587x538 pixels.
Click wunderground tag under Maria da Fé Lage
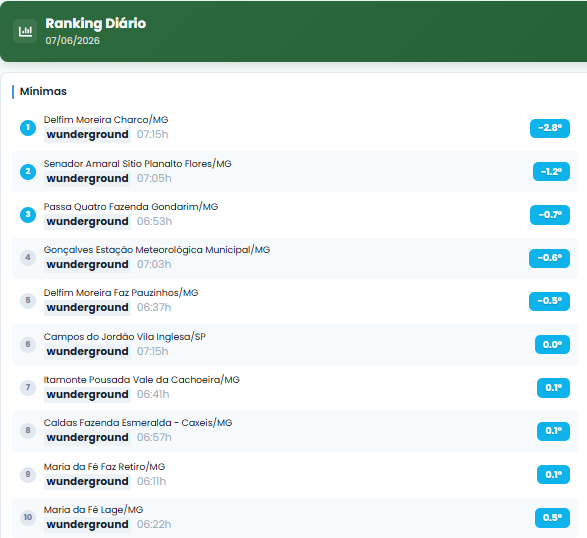coord(87,525)
